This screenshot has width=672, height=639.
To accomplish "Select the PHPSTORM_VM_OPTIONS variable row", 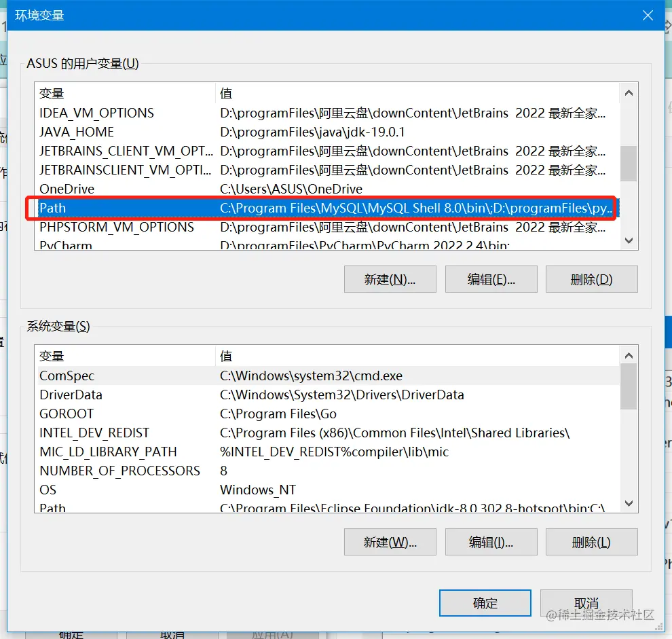I will coord(327,227).
